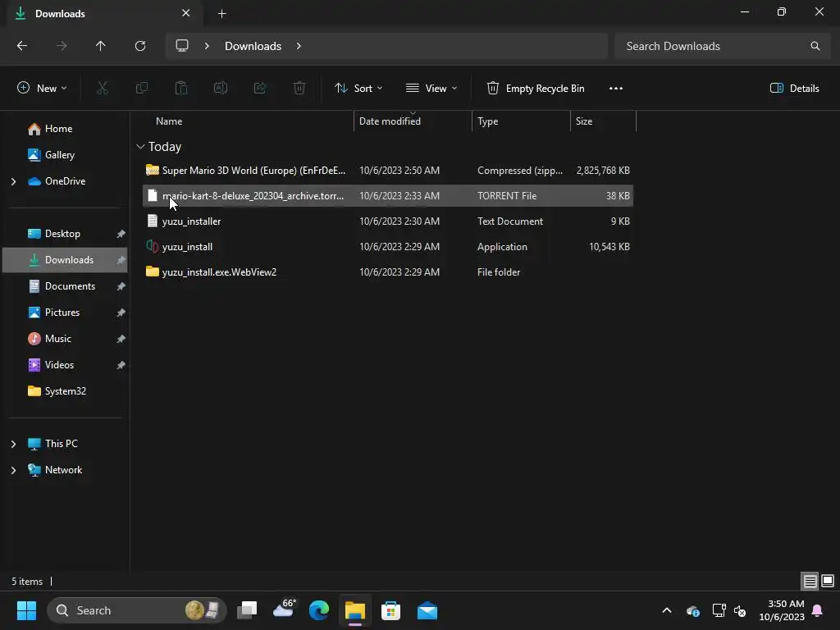Select the yuzu_install application file
This screenshot has width=840, height=630.
point(387,247)
